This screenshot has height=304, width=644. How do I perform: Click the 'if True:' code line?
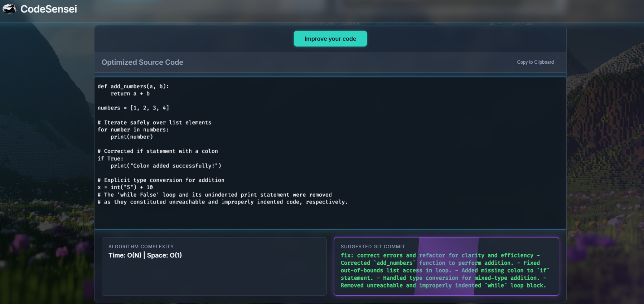pos(110,158)
